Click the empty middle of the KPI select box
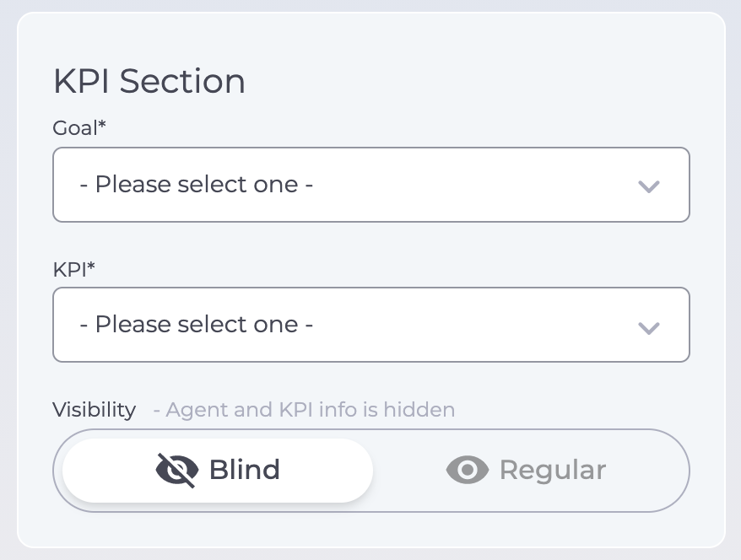Image resolution: width=741 pixels, height=560 pixels. [x=473, y=325]
